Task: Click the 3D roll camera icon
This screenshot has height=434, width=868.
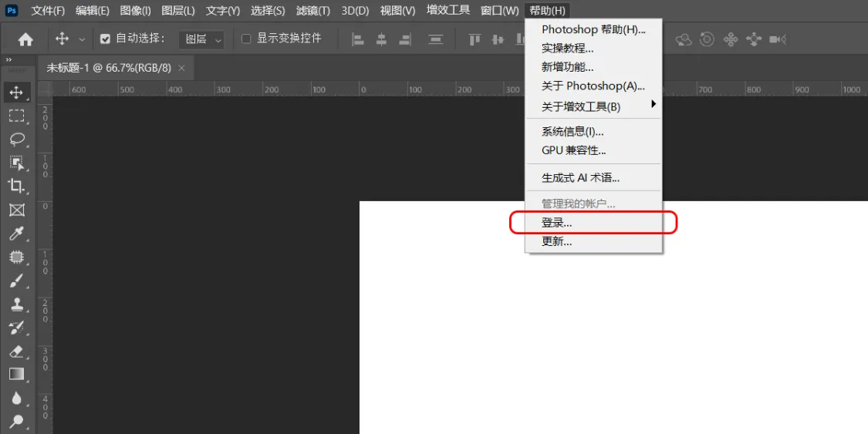Action: [707, 39]
